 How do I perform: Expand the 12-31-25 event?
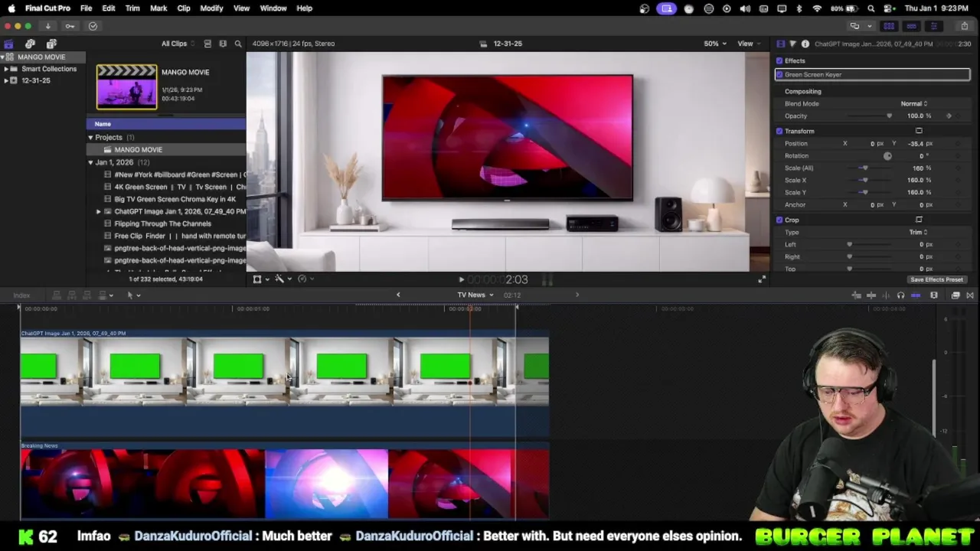5,80
